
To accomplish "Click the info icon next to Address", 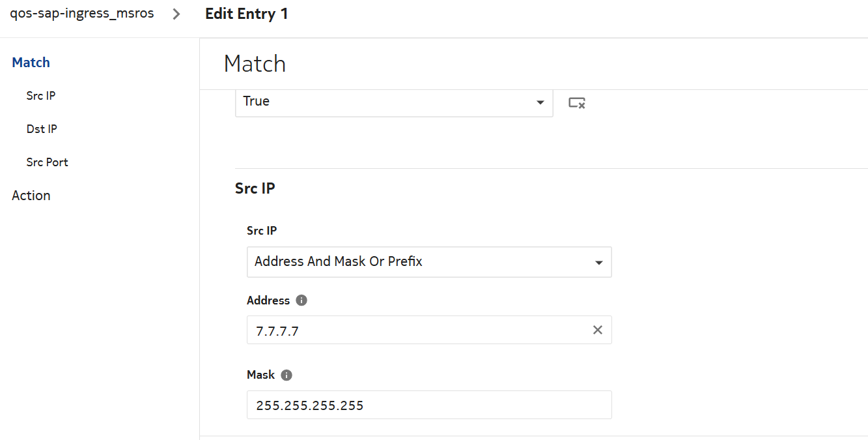I will (301, 301).
